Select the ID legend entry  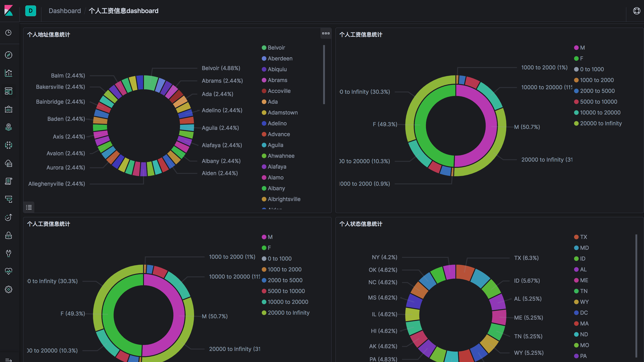pyautogui.click(x=580, y=259)
